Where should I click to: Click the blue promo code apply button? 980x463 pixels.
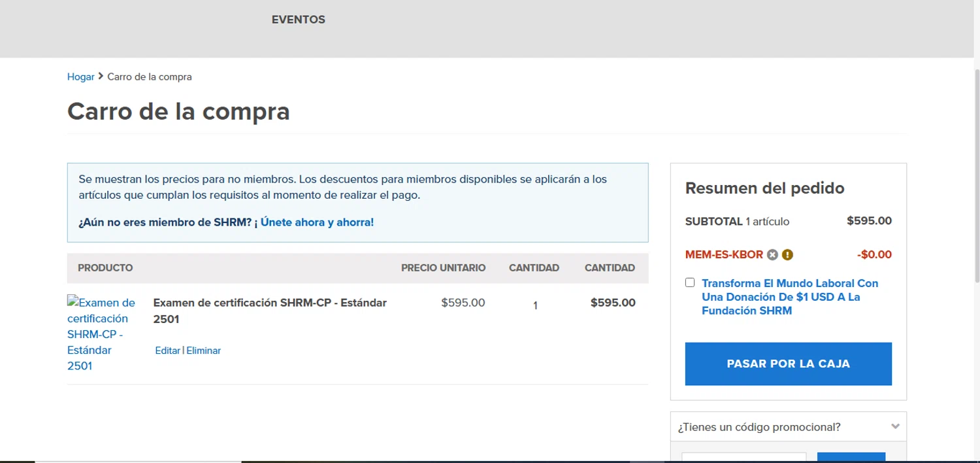851,457
